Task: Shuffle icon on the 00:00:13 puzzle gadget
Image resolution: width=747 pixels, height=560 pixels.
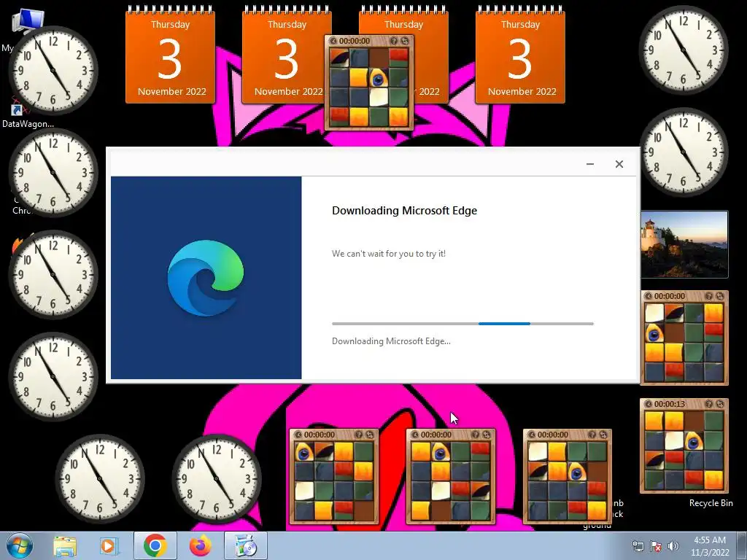Action: click(720, 404)
